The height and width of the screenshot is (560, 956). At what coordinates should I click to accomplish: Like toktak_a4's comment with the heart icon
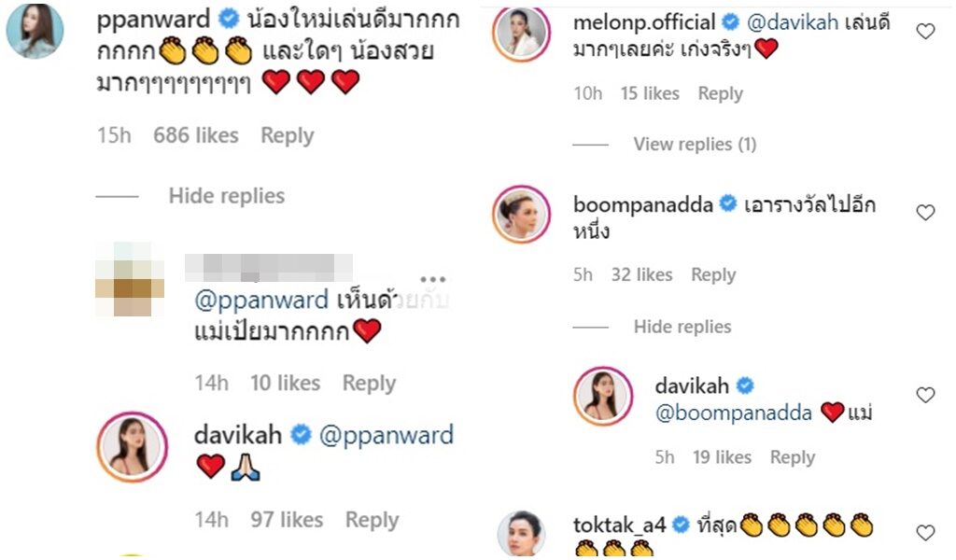[x=925, y=533]
